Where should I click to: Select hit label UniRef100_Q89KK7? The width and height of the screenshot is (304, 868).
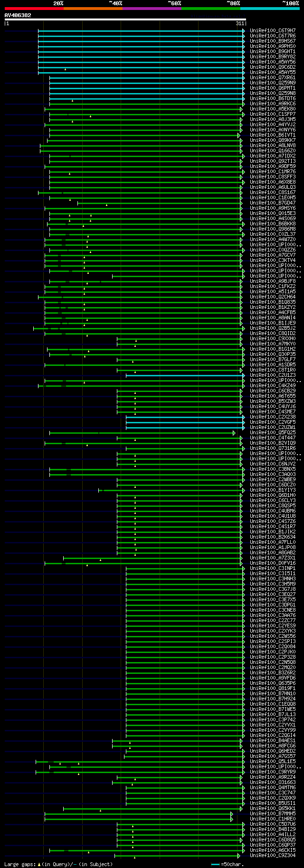point(273,140)
